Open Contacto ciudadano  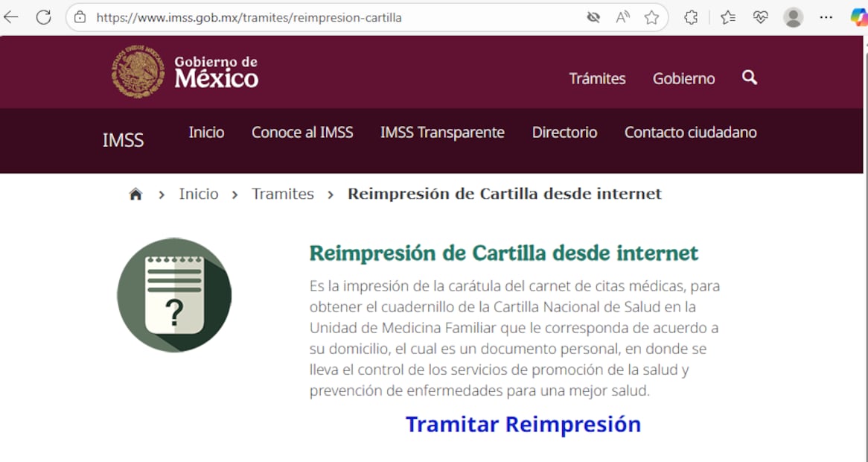691,132
